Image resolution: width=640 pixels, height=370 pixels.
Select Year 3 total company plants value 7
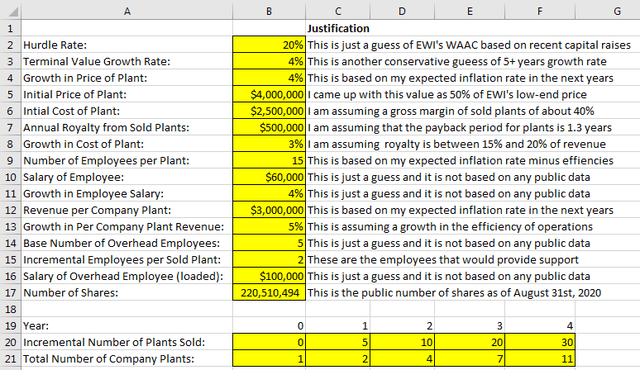[470, 359]
